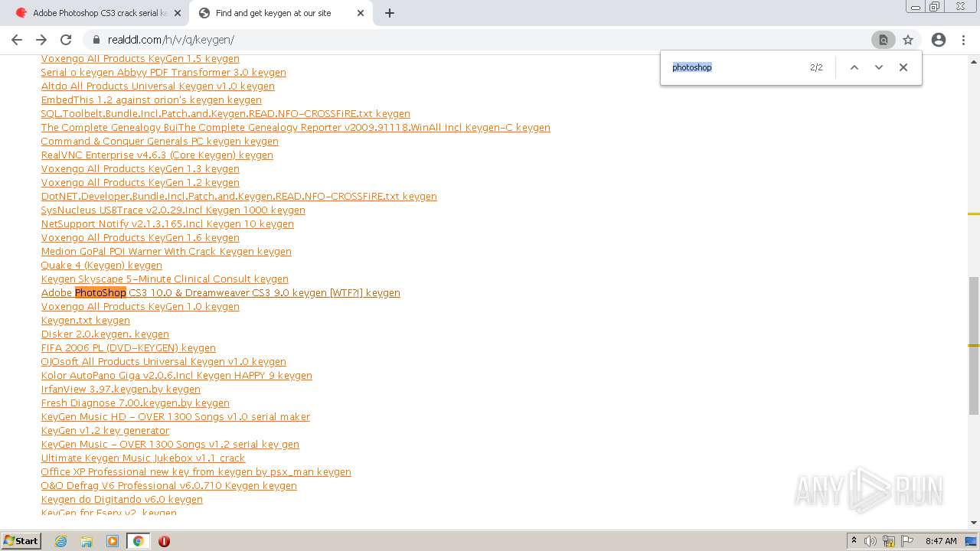Open 'EmbedThis 1.2 against orion's keygen' link
This screenshot has height=551, width=980.
[152, 100]
